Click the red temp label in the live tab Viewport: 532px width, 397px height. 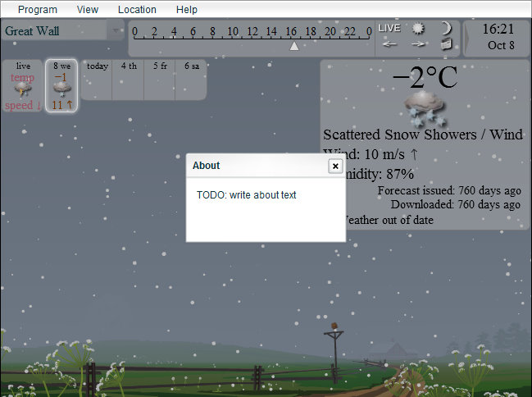click(22, 77)
